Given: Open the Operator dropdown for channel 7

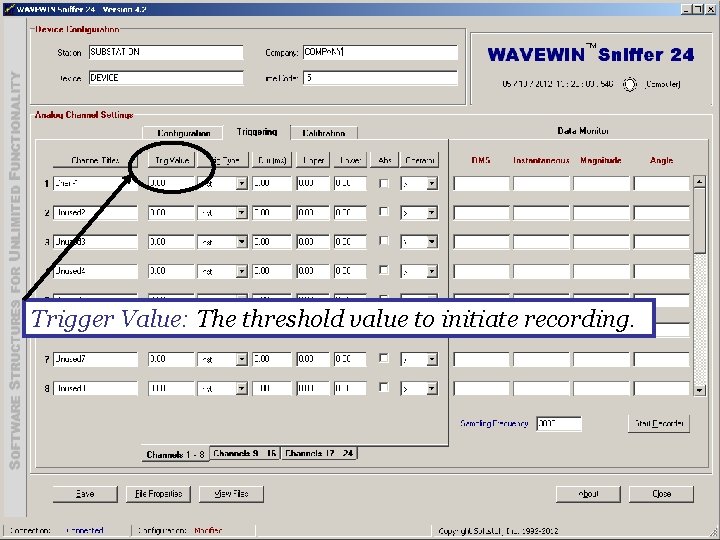Looking at the screenshot, I should [x=432, y=359].
